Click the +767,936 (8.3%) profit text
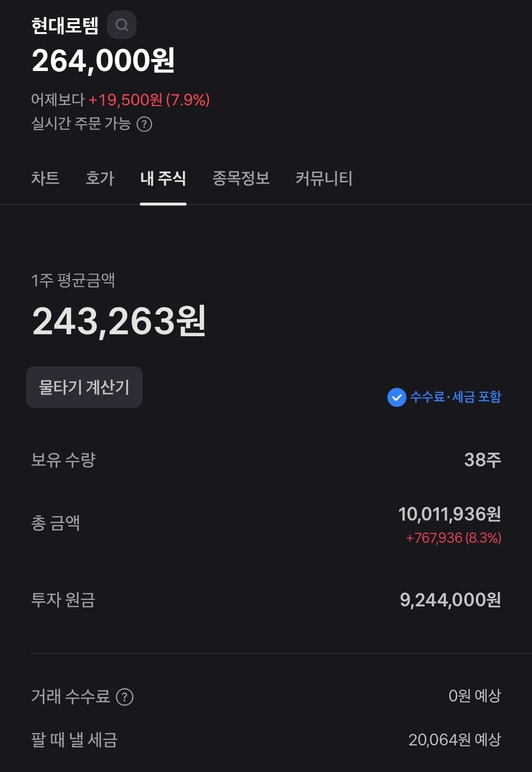The width and height of the screenshot is (532, 772). (453, 538)
